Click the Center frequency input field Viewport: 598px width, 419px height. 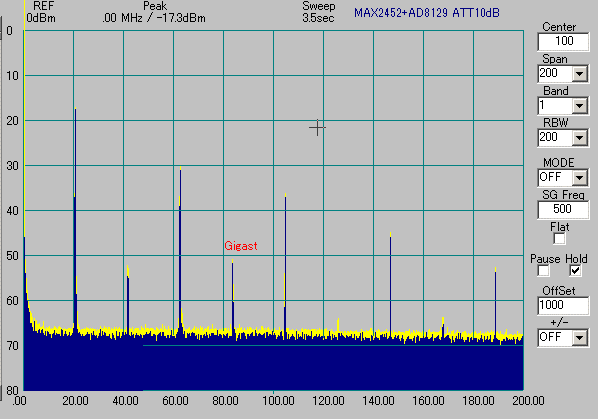click(x=563, y=42)
